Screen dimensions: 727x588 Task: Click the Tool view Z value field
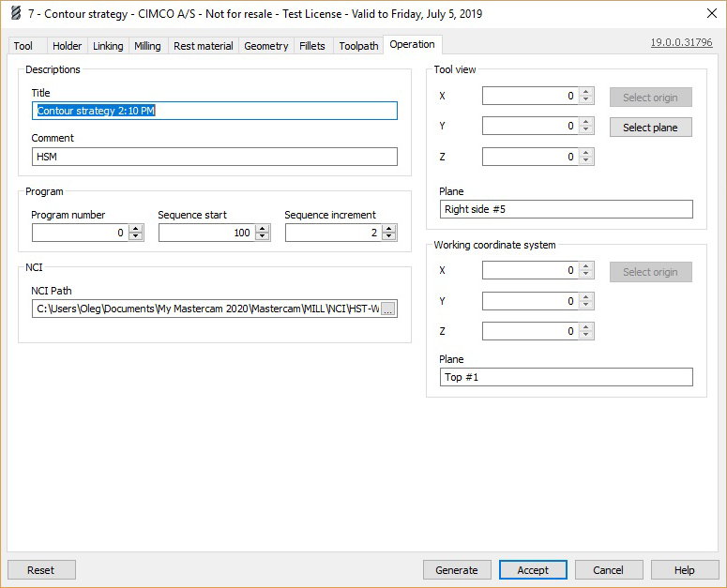(x=530, y=157)
